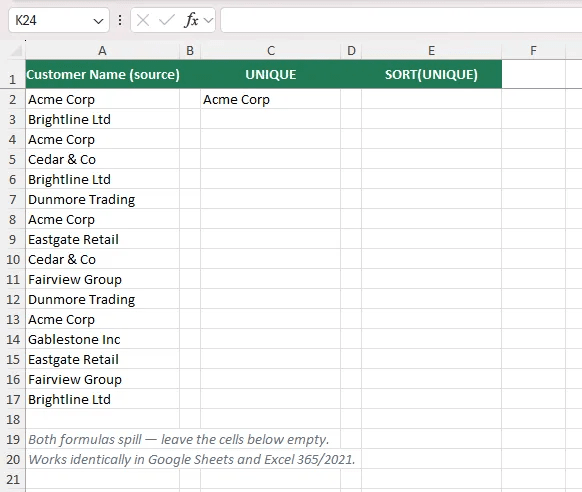Screen dimensions: 582x492
Task: Select column B header
Action: click(190, 50)
